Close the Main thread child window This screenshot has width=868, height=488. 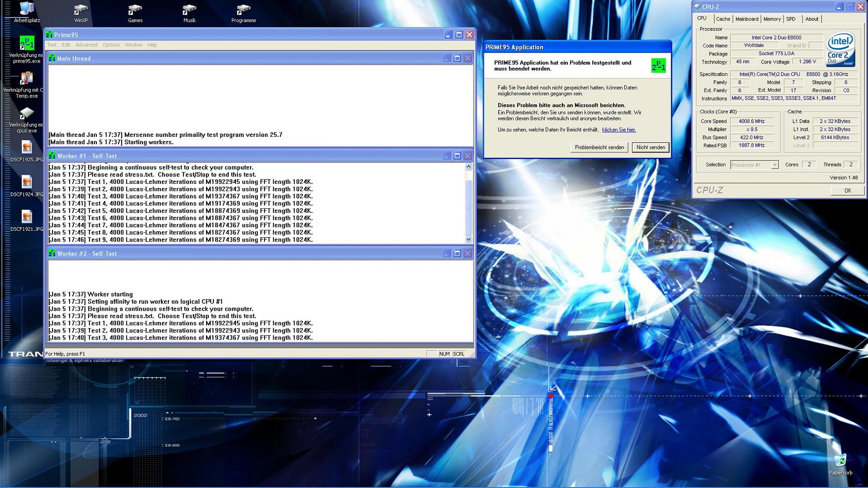point(467,58)
